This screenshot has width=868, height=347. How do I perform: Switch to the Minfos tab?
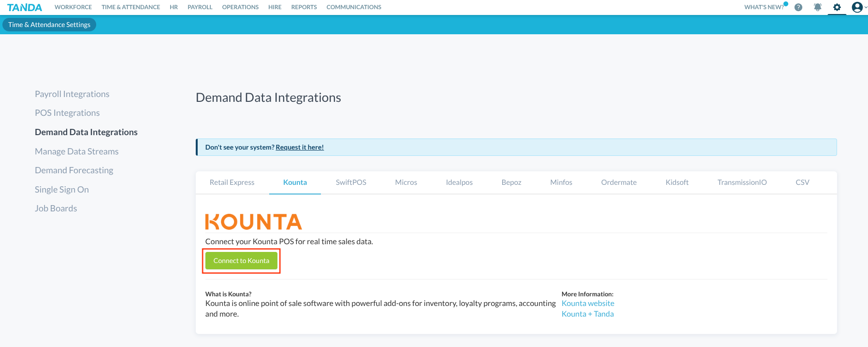pyautogui.click(x=561, y=182)
